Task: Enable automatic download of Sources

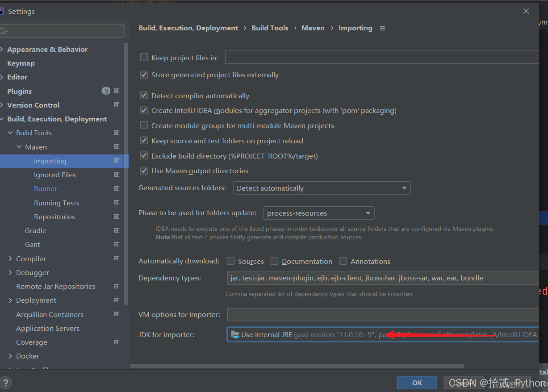Action: 230,261
